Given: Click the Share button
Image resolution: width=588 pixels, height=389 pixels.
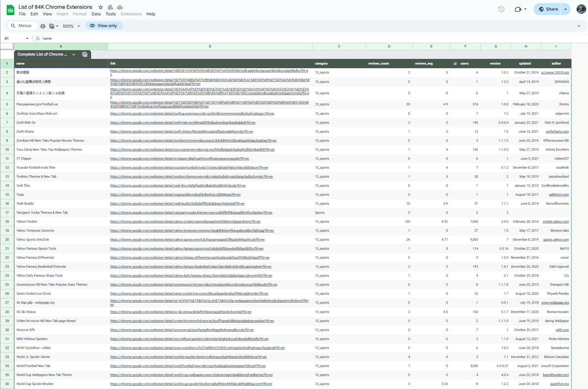Looking at the screenshot, I should pyautogui.click(x=548, y=9).
